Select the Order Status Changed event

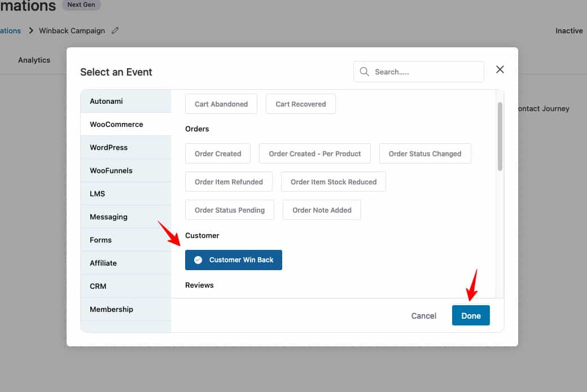(425, 153)
